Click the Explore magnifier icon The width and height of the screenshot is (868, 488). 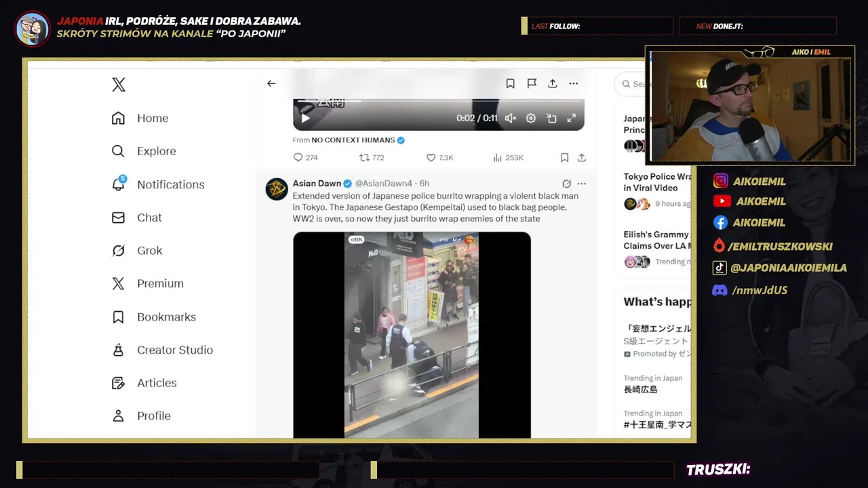(118, 151)
